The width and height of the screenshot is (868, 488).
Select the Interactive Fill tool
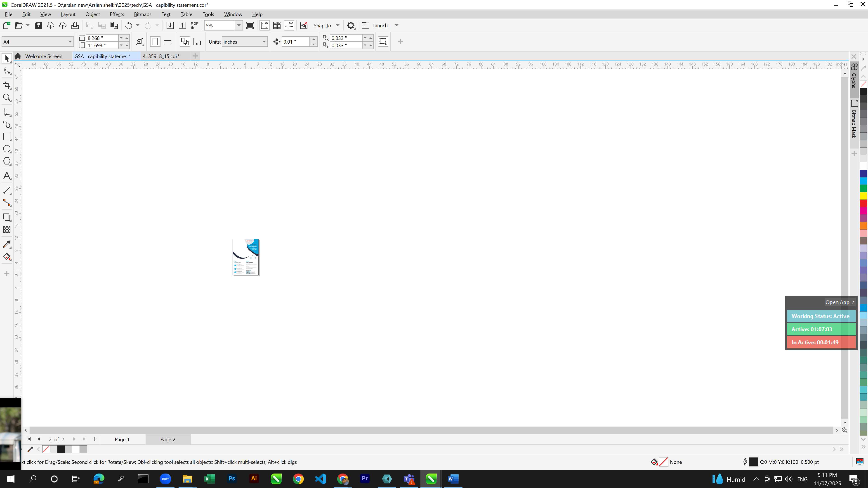click(x=7, y=257)
